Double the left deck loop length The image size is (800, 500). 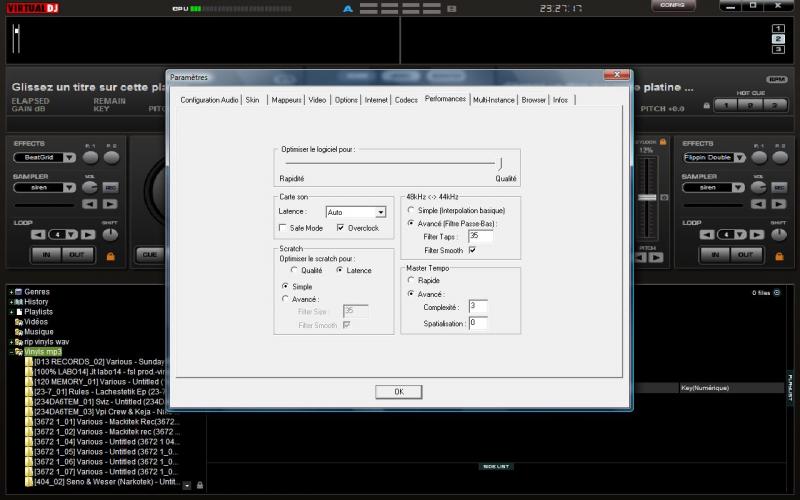pos(88,235)
